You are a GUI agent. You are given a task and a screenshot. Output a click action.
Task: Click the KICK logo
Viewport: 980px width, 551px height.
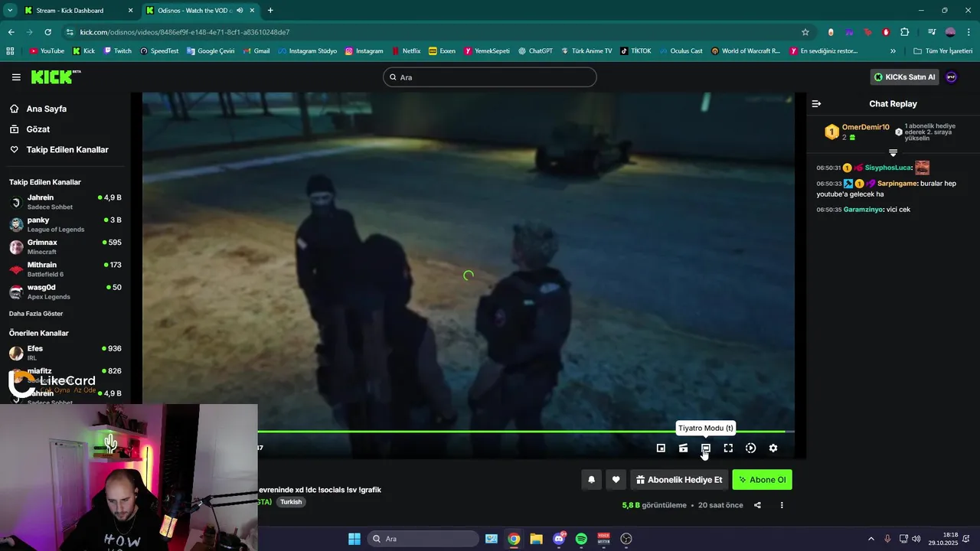coord(55,77)
